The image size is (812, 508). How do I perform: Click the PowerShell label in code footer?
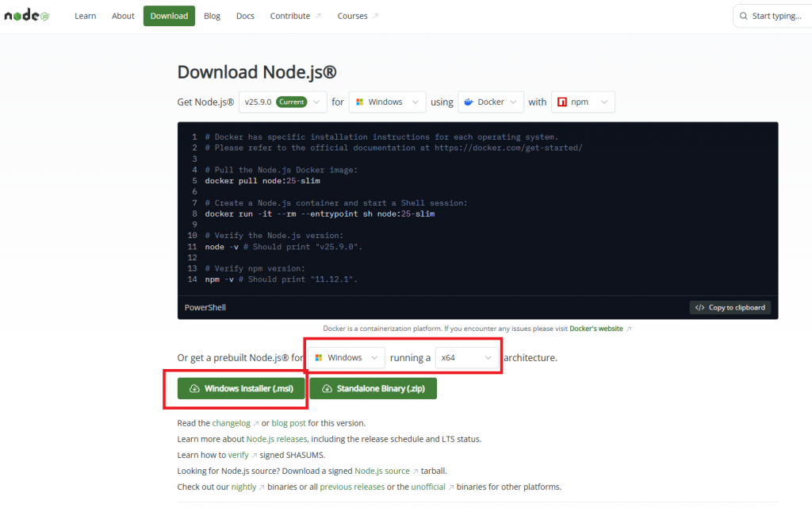205,307
